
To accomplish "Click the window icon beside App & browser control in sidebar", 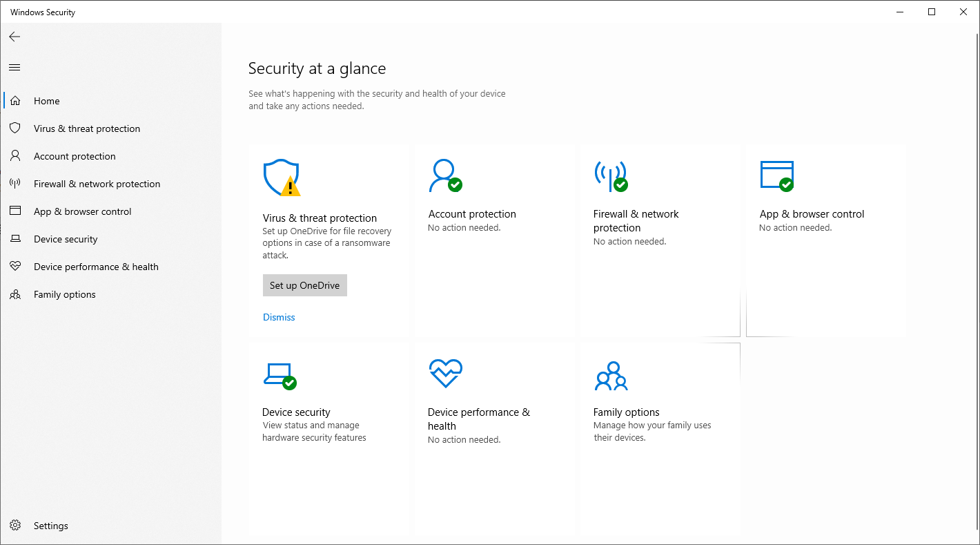I will point(15,211).
